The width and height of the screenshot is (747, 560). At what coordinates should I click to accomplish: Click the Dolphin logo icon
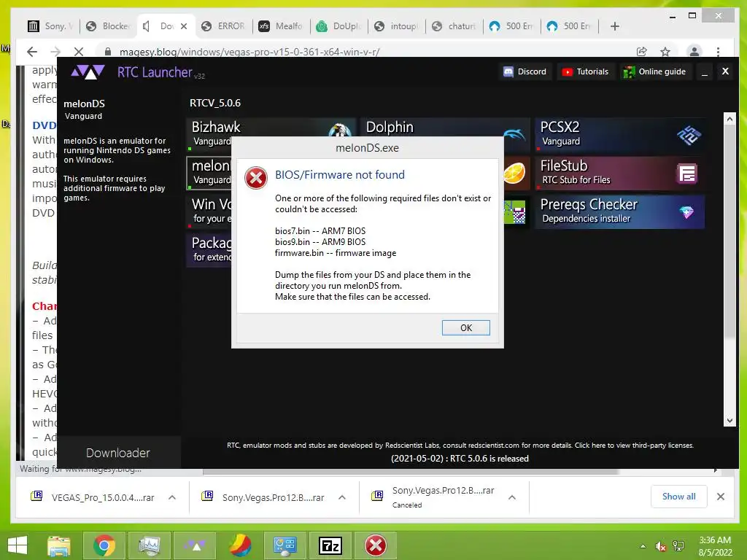[515, 134]
